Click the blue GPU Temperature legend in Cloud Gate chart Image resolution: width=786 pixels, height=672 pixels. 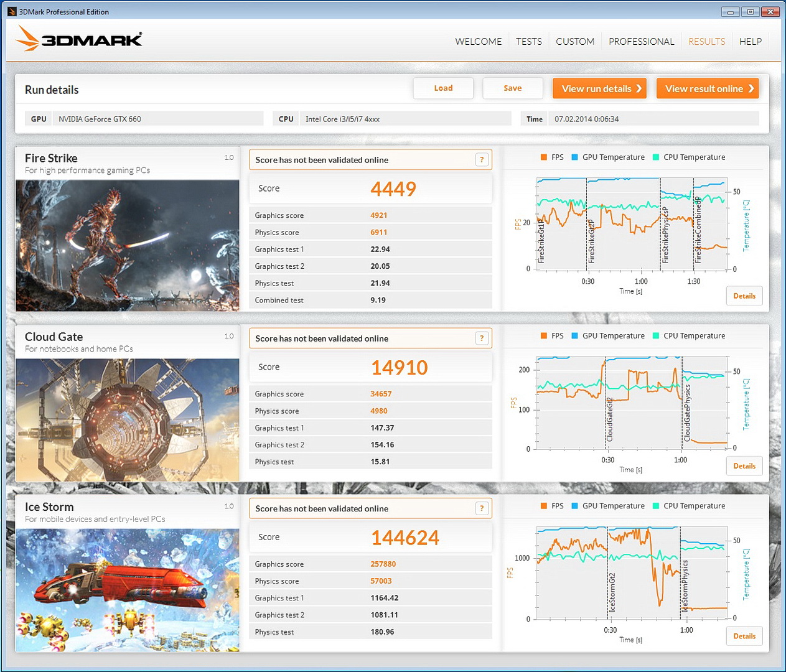click(575, 336)
